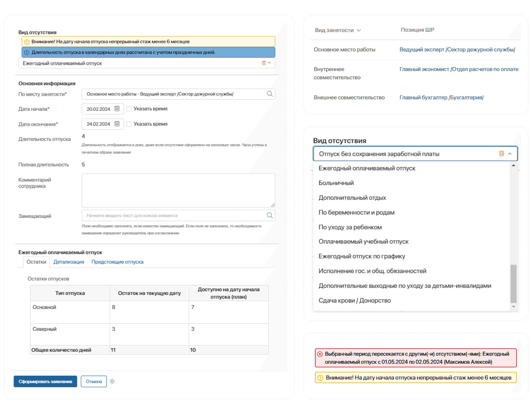This screenshot has width=532, height=412.
Task: Click the gear settings icon near Отмена
Action: click(x=112, y=381)
